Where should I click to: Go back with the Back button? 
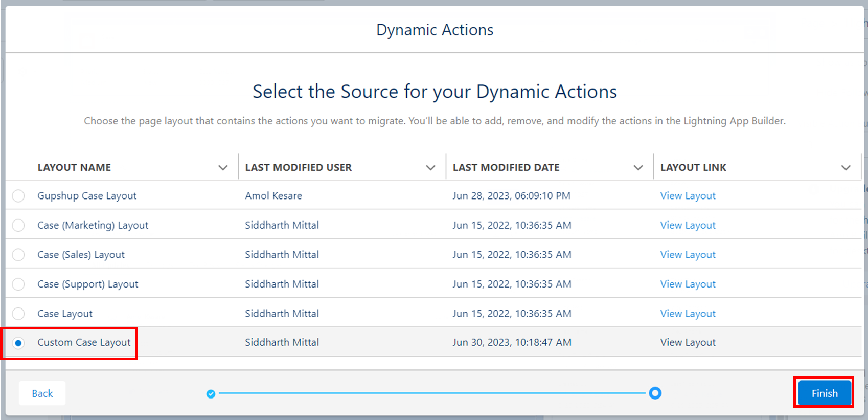pos(42,393)
